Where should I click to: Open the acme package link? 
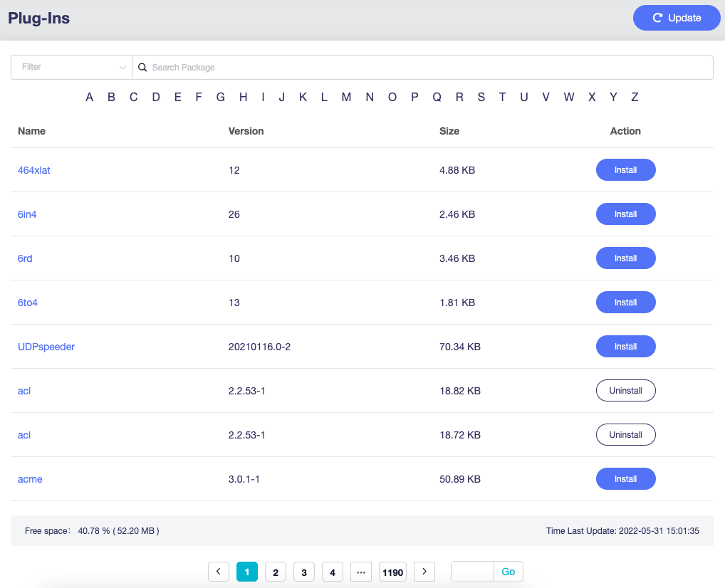point(30,479)
